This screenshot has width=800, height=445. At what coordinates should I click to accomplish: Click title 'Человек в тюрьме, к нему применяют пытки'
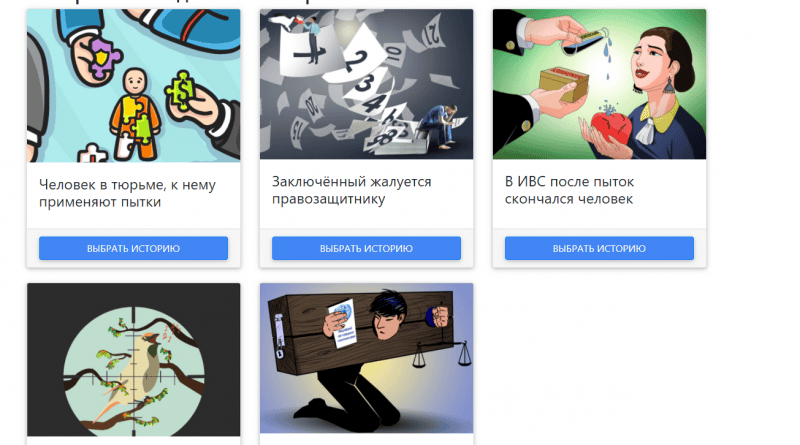128,193
